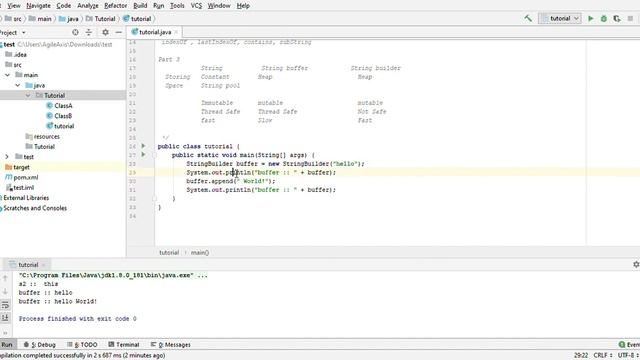Viewport: 640px width, 360px height.
Task: Click run gutter arrow beside main method
Action: 143,154
